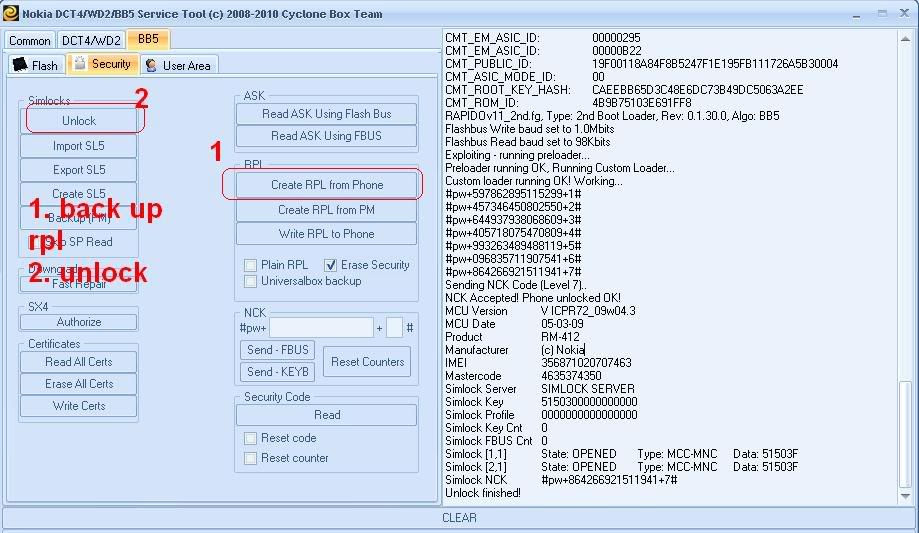Click Read ASK Using Flash Bus
The height and width of the screenshot is (533, 919).
coord(326,114)
